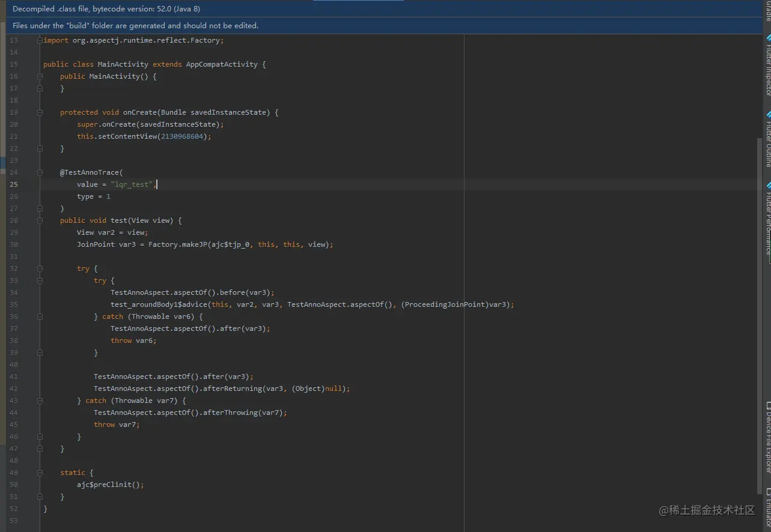The image size is (771, 532).
Task: Click fold end marker on line 22
Action: 40,148
